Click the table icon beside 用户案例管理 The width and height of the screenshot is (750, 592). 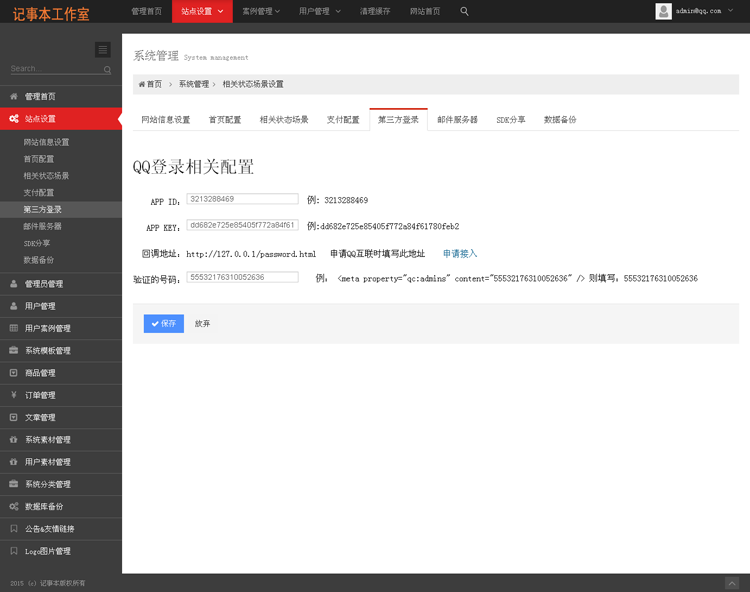pyautogui.click(x=13, y=328)
